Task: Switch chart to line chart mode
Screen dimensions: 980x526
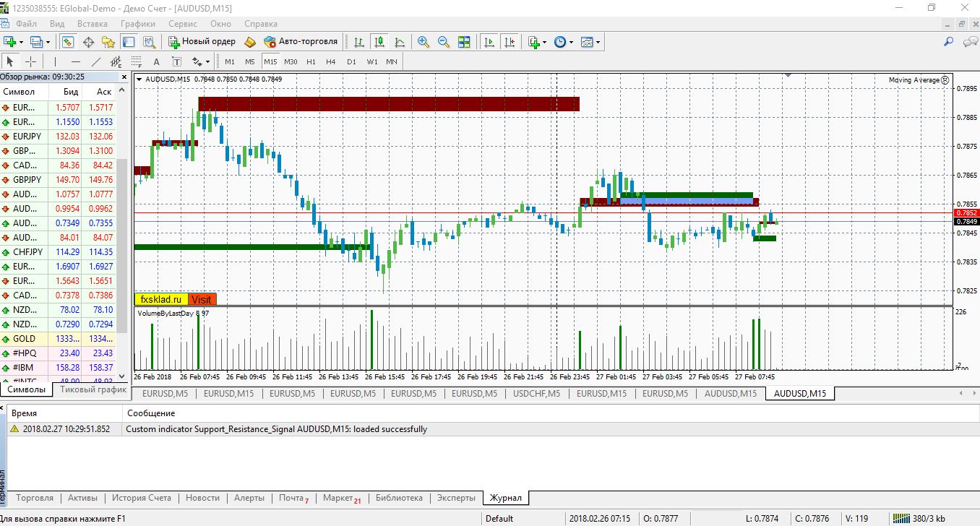Action: (400, 42)
